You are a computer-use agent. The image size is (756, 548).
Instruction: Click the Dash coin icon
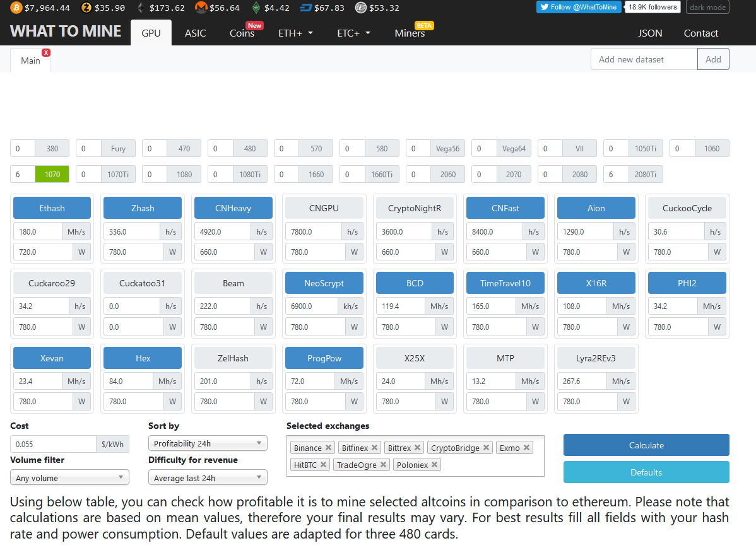pos(305,8)
